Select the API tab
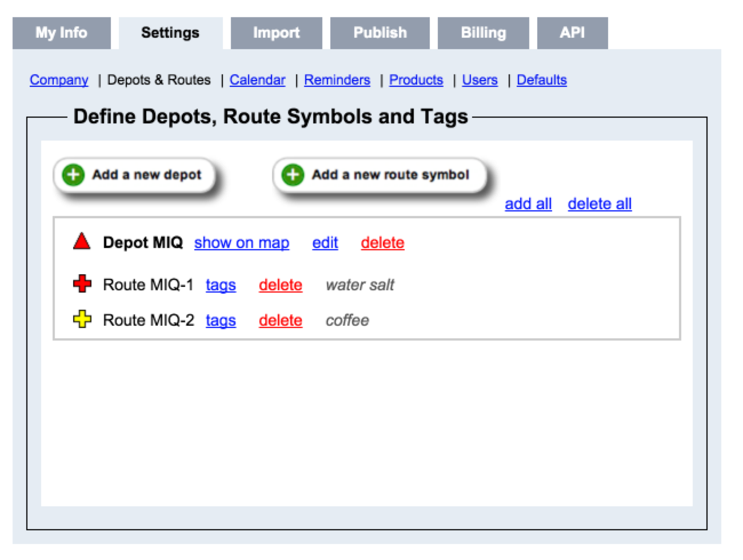The width and height of the screenshot is (743, 560). tap(572, 33)
